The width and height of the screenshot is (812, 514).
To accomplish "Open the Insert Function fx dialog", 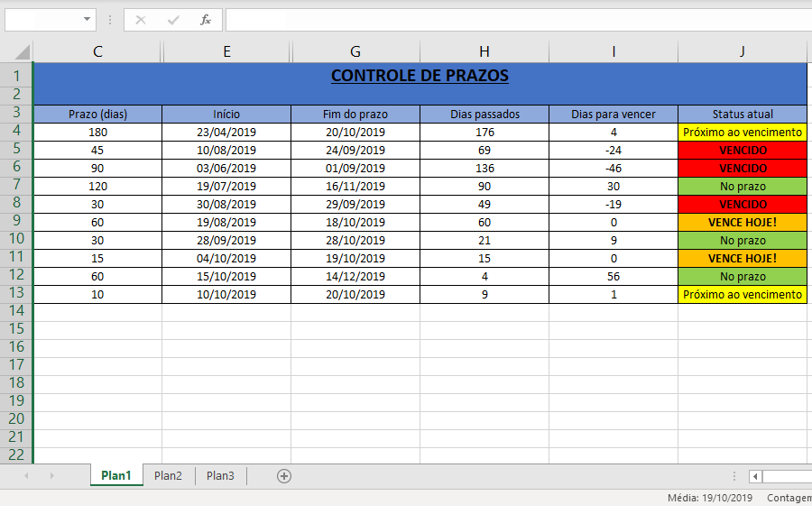I will pyautogui.click(x=206, y=20).
